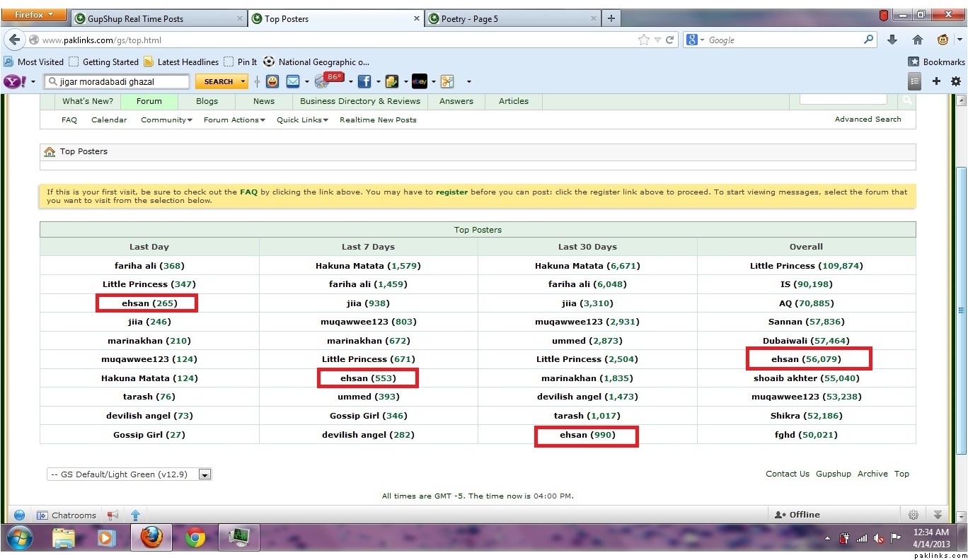This screenshot has height=560, width=968.
Task: Click the smiley emoticon toolbar icon
Action: coord(272,81)
